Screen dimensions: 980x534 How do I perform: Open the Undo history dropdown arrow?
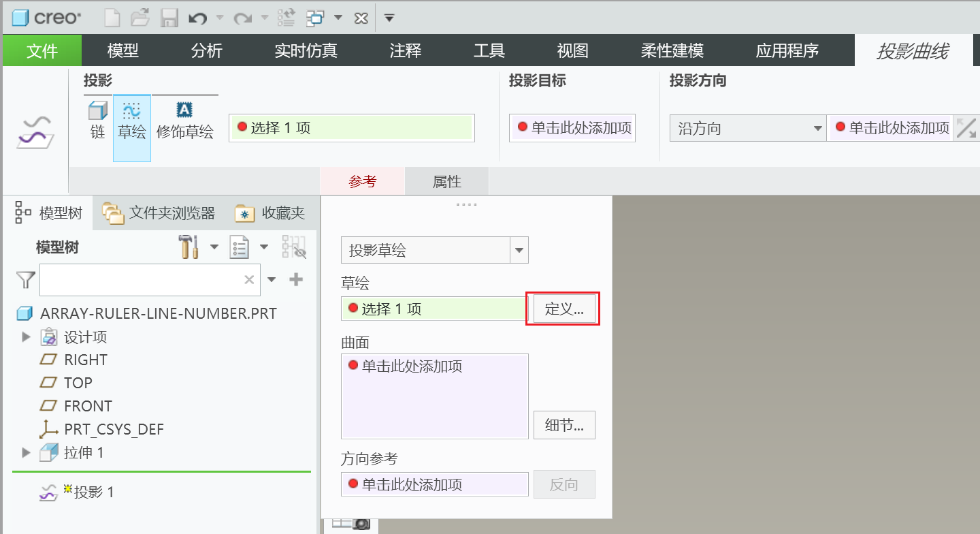[x=220, y=18]
